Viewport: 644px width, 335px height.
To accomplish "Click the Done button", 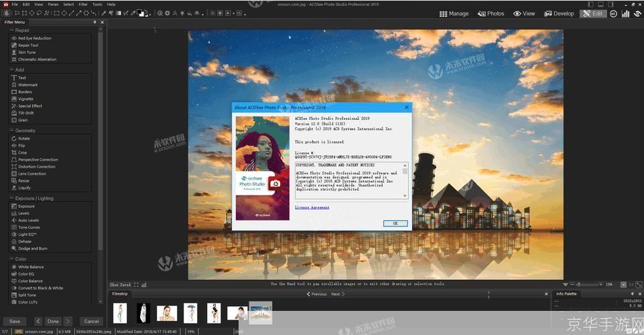I will coord(53,322).
